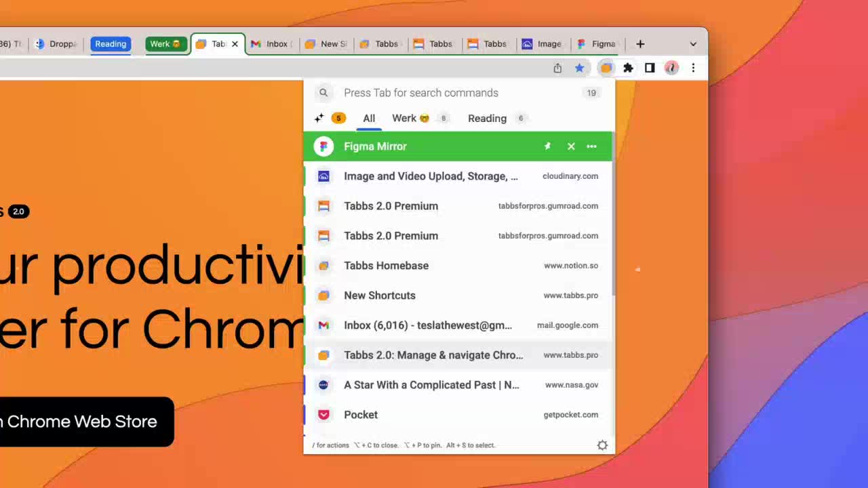Open 'Tabbs 2.0: Manage & navigate Chro...' entry

pos(458,355)
